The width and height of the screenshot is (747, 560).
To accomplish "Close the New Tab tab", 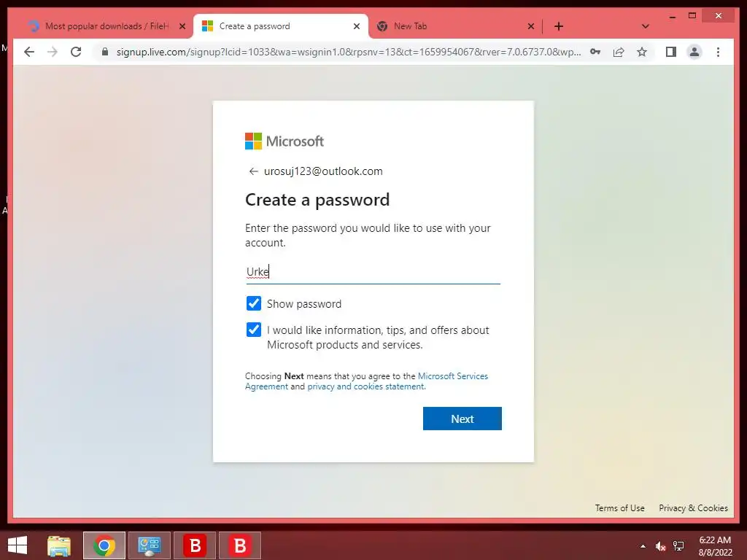I will point(531,26).
